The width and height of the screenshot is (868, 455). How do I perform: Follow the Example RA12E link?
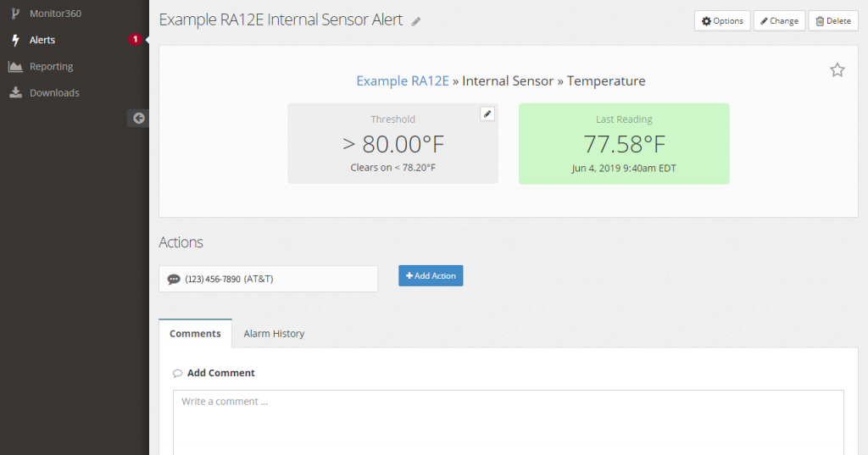(x=402, y=81)
